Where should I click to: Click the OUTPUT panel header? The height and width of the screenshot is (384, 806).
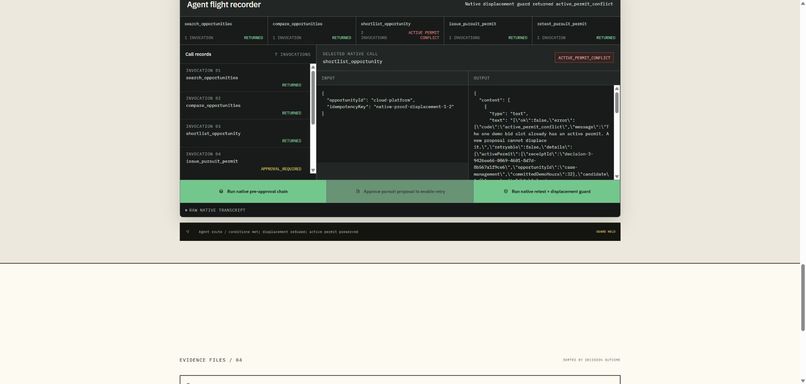point(544,78)
